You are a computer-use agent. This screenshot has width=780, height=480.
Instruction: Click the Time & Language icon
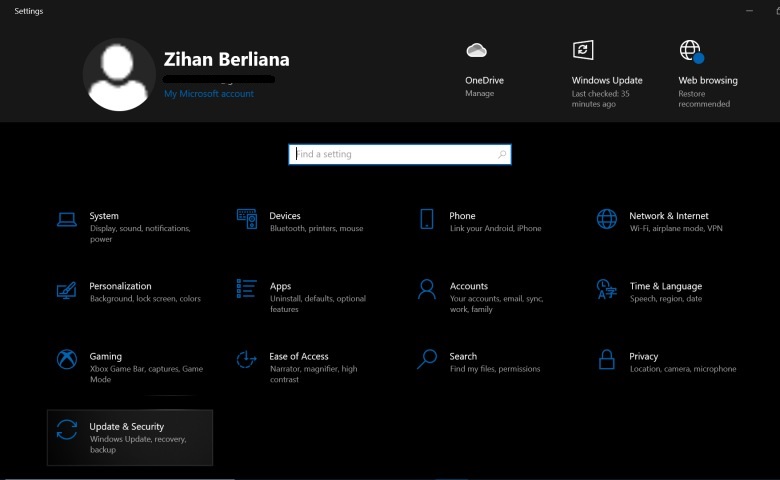coord(607,289)
